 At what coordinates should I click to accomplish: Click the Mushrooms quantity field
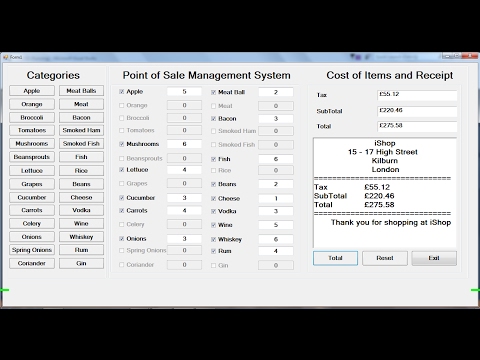click(x=184, y=144)
